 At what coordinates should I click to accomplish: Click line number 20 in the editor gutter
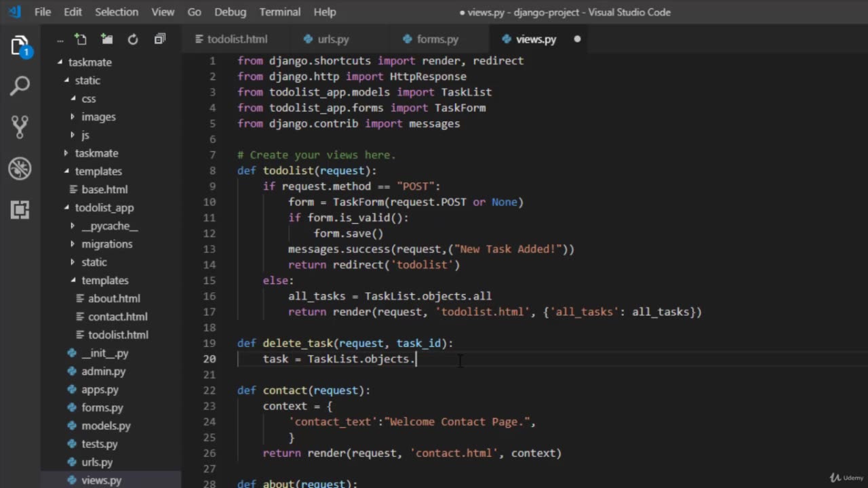(209, 359)
